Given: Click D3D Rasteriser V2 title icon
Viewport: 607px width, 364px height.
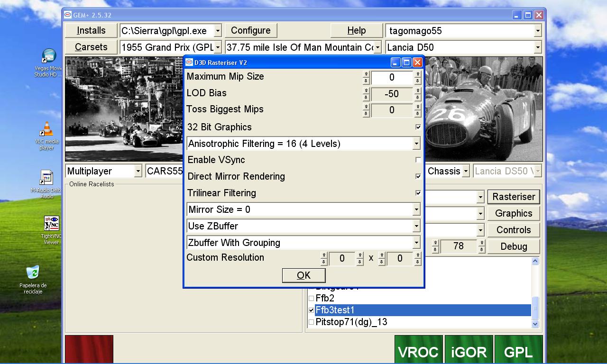Looking at the screenshot, I should (x=189, y=62).
